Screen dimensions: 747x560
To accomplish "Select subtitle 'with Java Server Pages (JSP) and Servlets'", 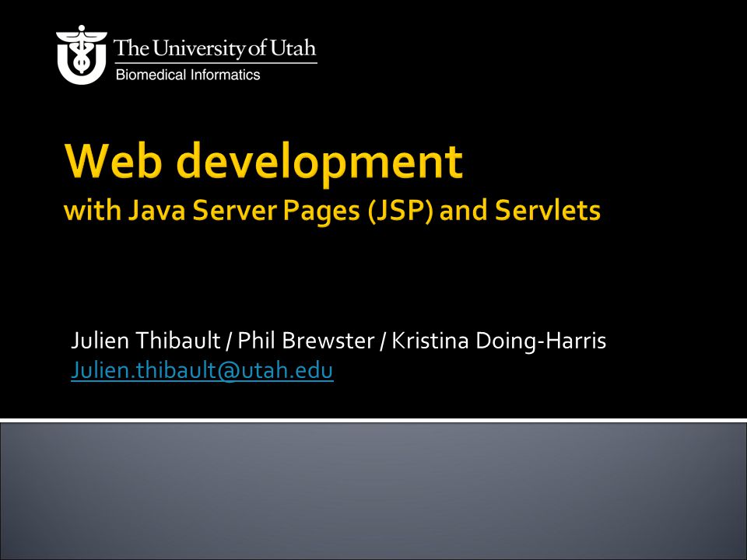I will point(332,211).
